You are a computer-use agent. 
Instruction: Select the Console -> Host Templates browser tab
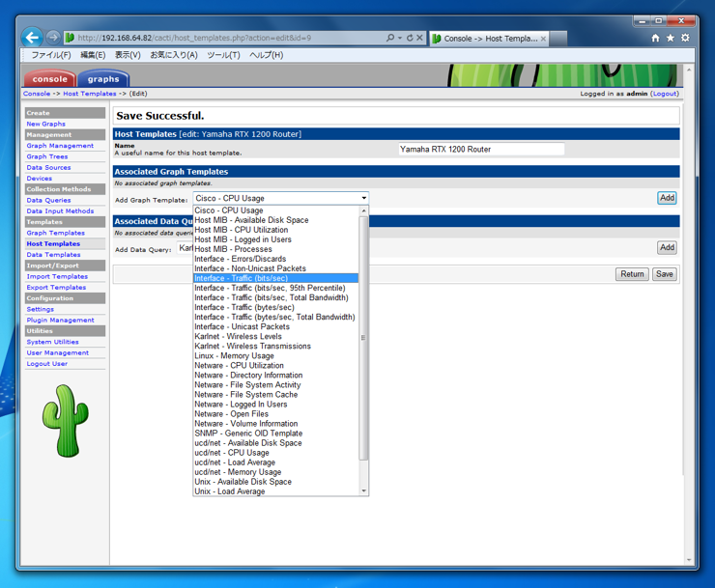click(489, 39)
